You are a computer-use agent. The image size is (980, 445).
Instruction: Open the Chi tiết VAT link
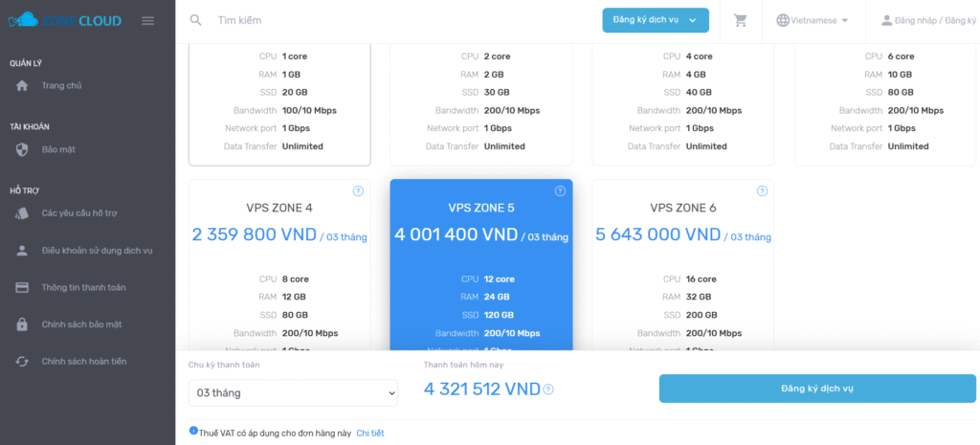point(369,434)
